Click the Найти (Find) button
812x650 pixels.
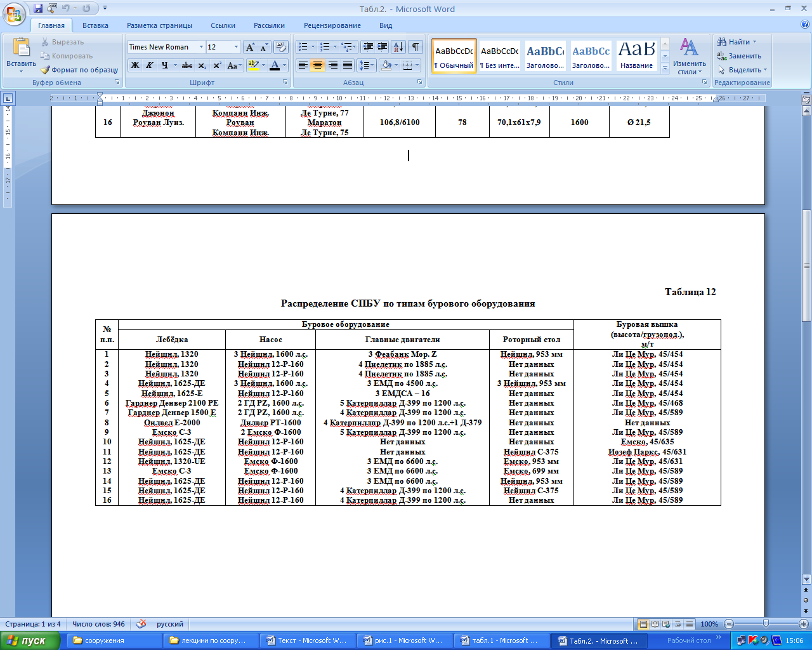[738, 42]
